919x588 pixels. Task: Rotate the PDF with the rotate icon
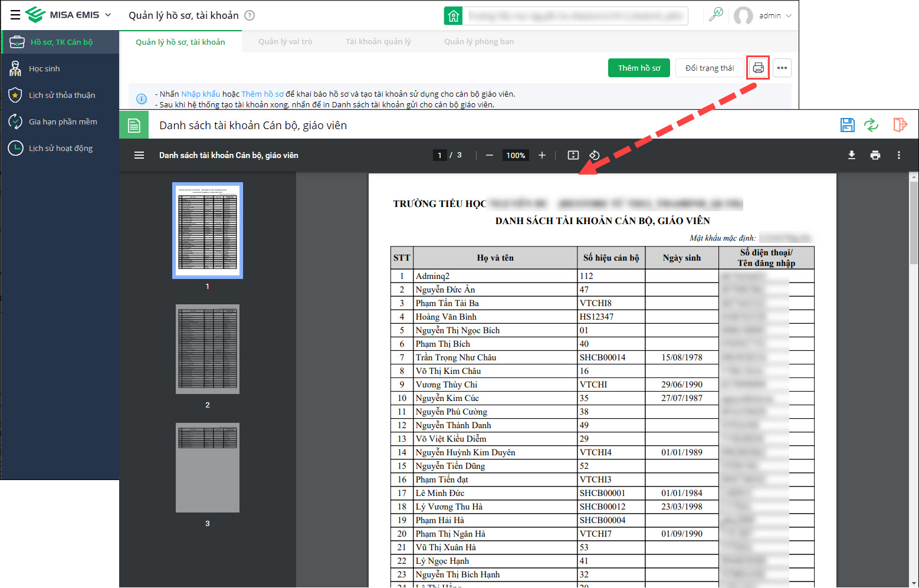[x=595, y=155]
